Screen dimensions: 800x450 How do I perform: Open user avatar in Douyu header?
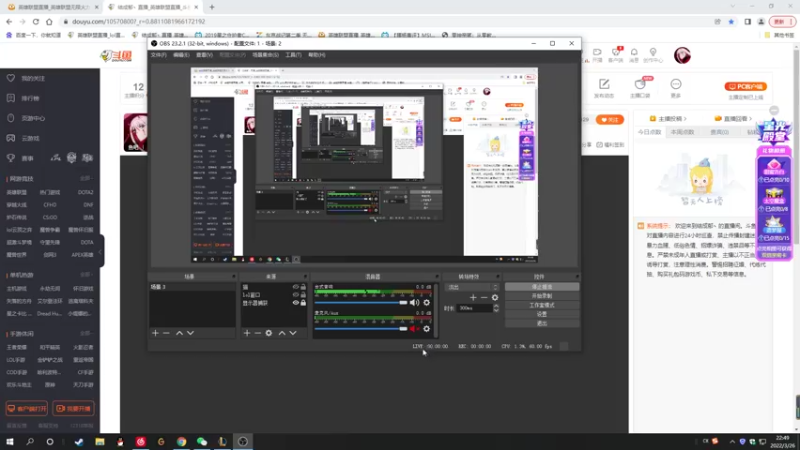pos(682,55)
